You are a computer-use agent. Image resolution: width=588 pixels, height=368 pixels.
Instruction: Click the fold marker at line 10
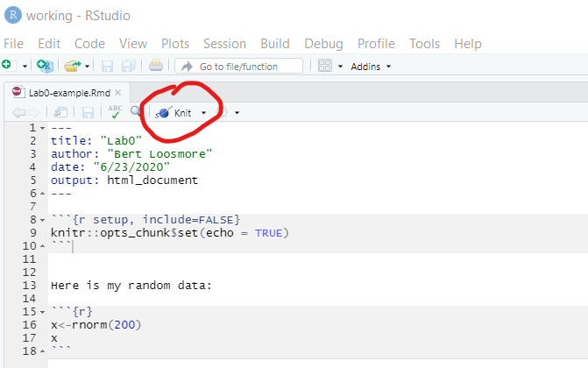(42, 246)
